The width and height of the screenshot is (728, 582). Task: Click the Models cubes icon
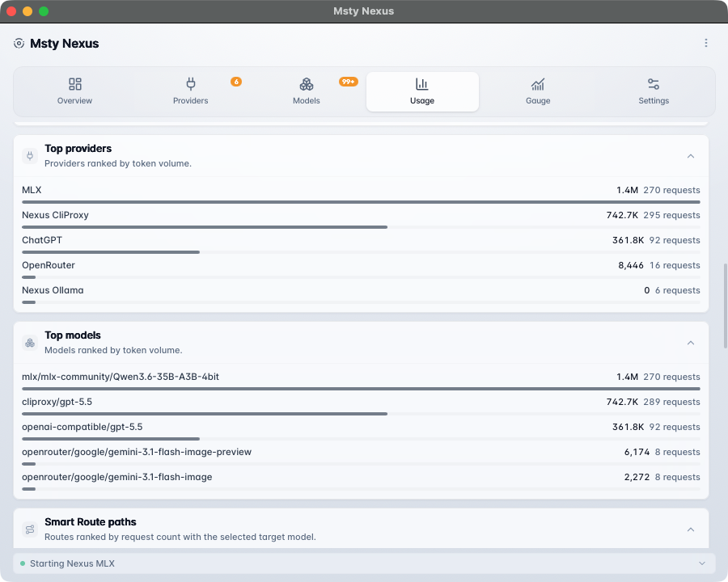(307, 84)
